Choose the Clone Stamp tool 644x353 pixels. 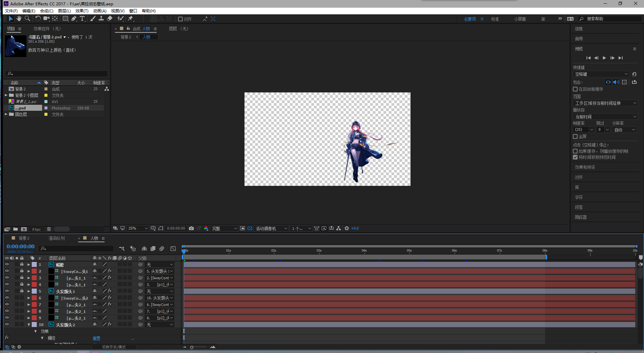click(x=101, y=19)
